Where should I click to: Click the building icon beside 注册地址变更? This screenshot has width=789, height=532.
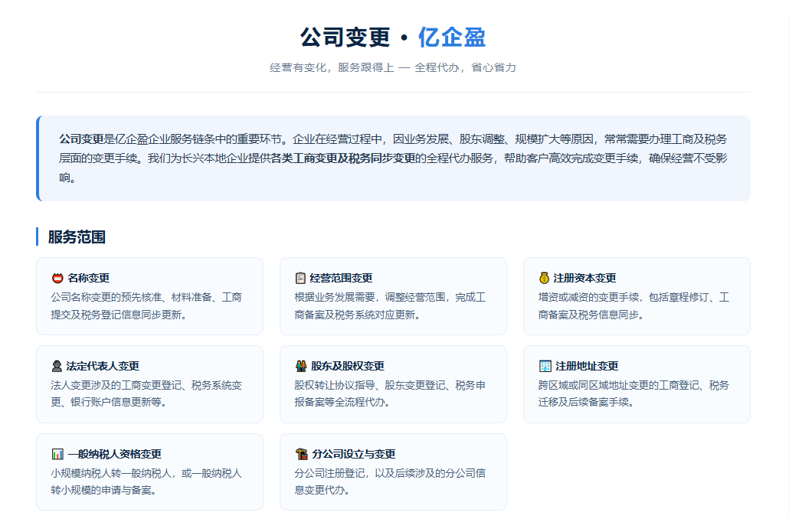pyautogui.click(x=545, y=366)
